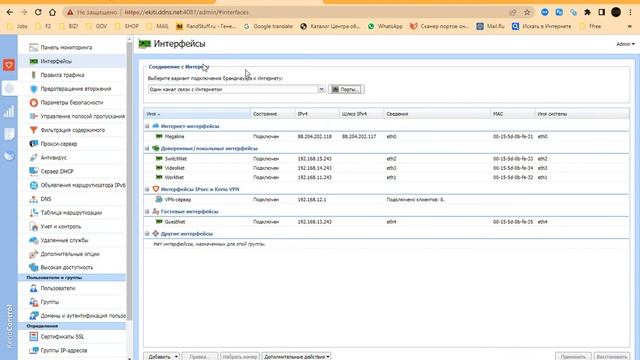Select the SwitchNet interface row
The image size is (640, 360).
[387, 158]
